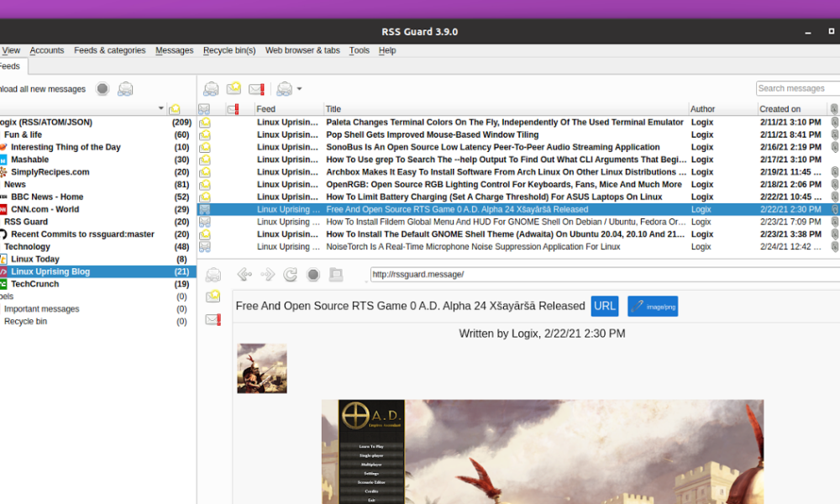840x504 pixels.
Task: Click importance column header icon
Action: coord(233,109)
